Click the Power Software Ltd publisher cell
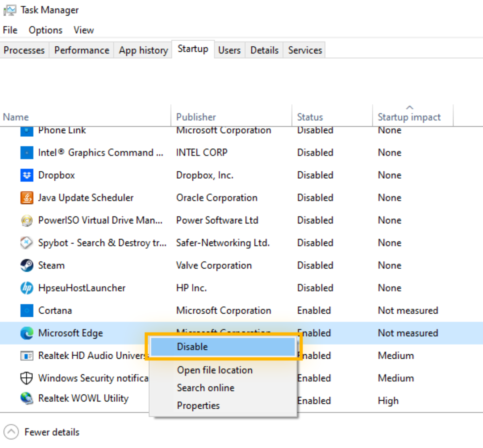Image resolution: width=483 pixels, height=448 pixels. pyautogui.click(x=217, y=221)
